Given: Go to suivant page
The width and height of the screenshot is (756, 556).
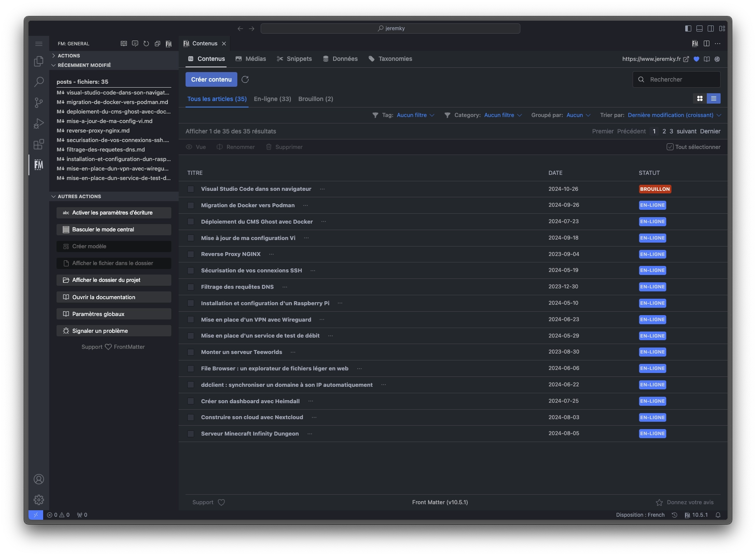Looking at the screenshot, I should 687,131.
